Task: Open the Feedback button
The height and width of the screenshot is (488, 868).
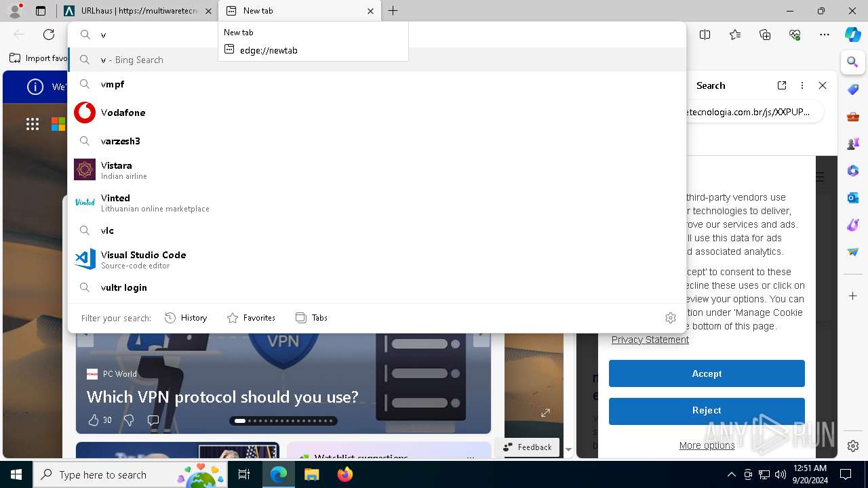Action: 527,447
